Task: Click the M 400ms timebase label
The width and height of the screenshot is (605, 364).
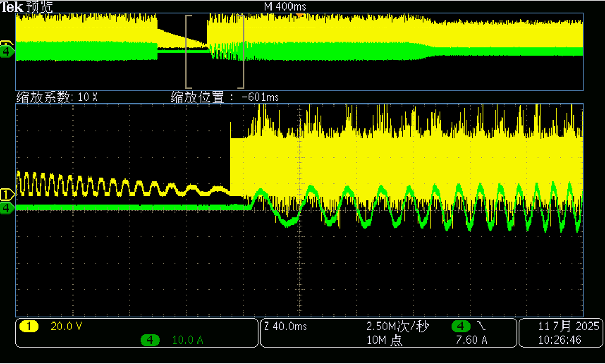Action: tap(285, 6)
